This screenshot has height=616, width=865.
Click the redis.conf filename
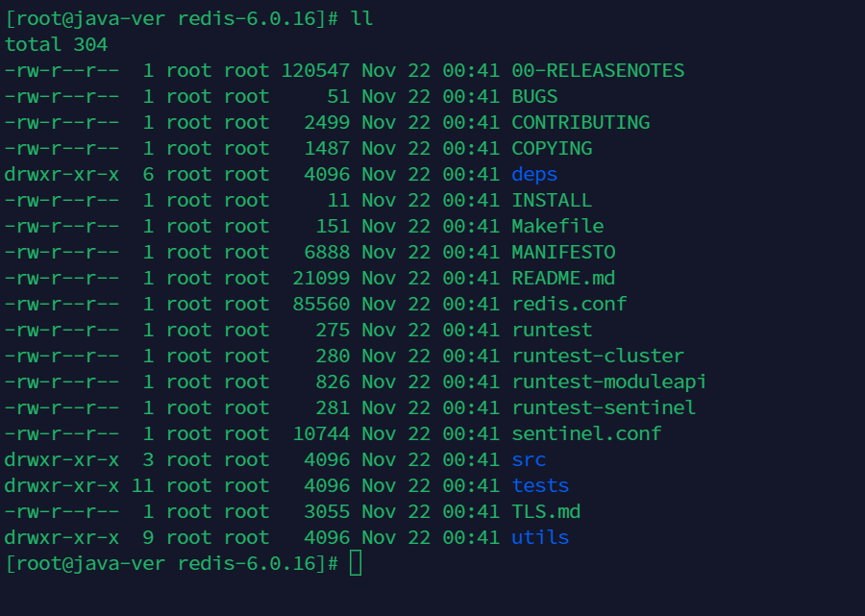(569, 304)
